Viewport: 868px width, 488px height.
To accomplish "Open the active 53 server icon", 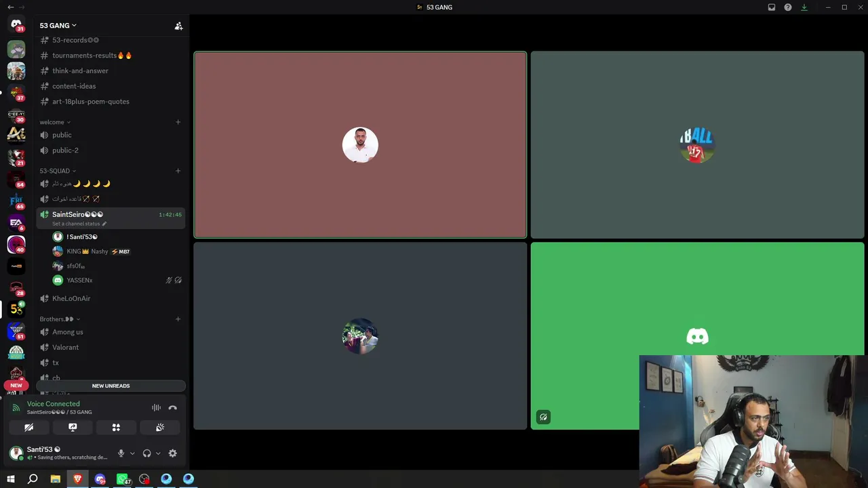I will 16,309.
